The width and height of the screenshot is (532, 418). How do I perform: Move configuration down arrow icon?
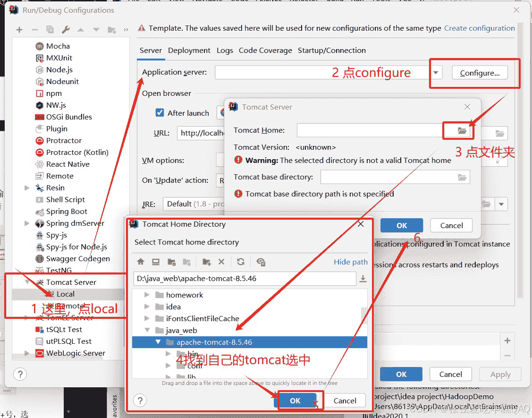point(96,30)
